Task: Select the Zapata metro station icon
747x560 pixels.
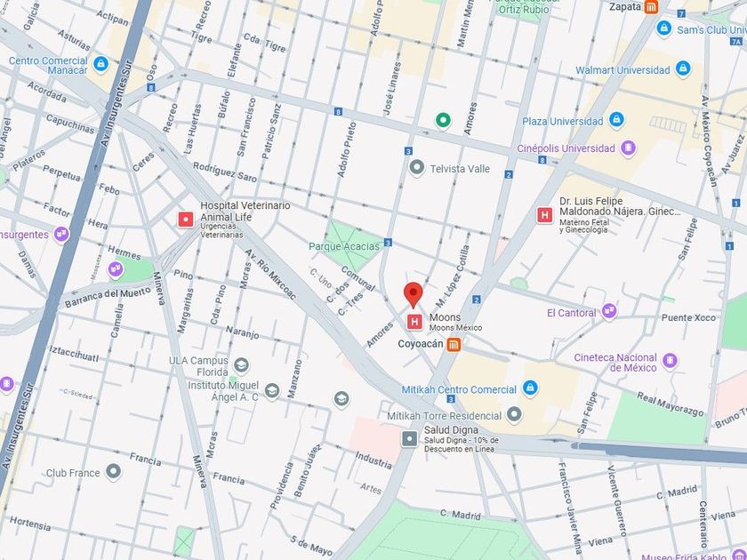Action: tap(651, 7)
